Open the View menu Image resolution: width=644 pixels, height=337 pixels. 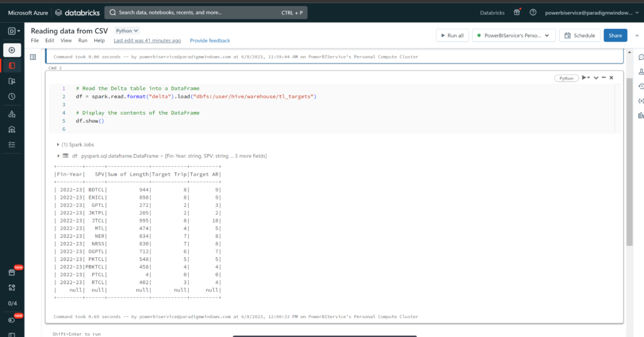coord(66,41)
